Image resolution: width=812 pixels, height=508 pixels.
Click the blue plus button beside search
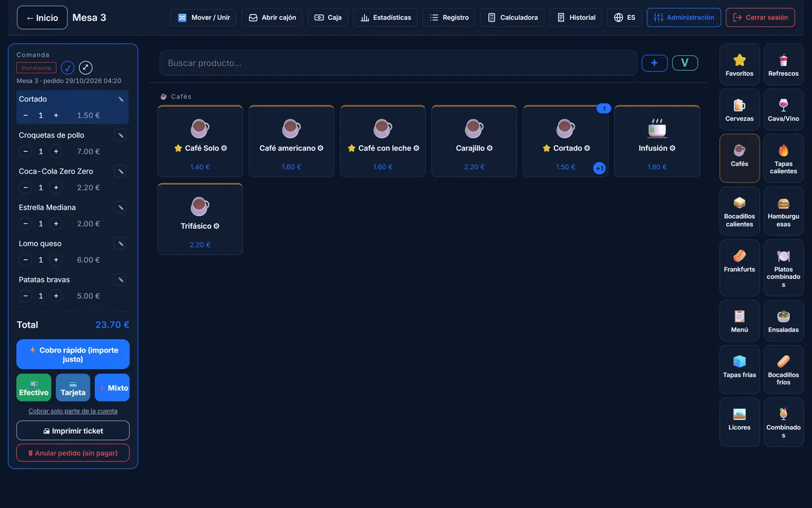(x=655, y=63)
